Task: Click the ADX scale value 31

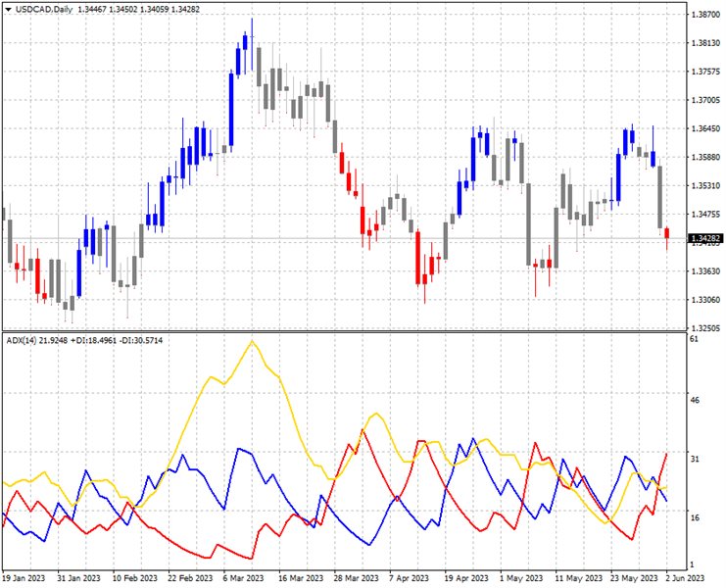Action: pyautogui.click(x=694, y=459)
